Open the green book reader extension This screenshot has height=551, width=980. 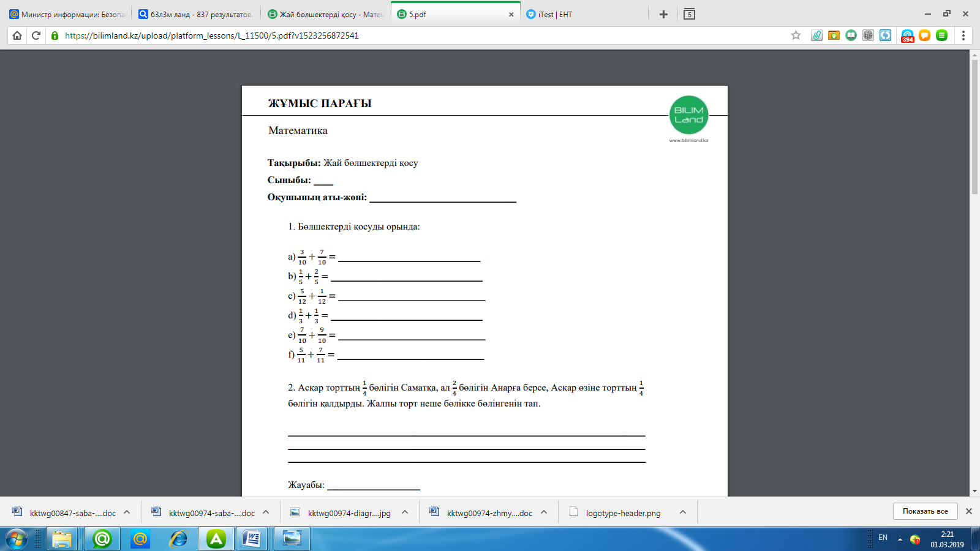click(x=851, y=36)
